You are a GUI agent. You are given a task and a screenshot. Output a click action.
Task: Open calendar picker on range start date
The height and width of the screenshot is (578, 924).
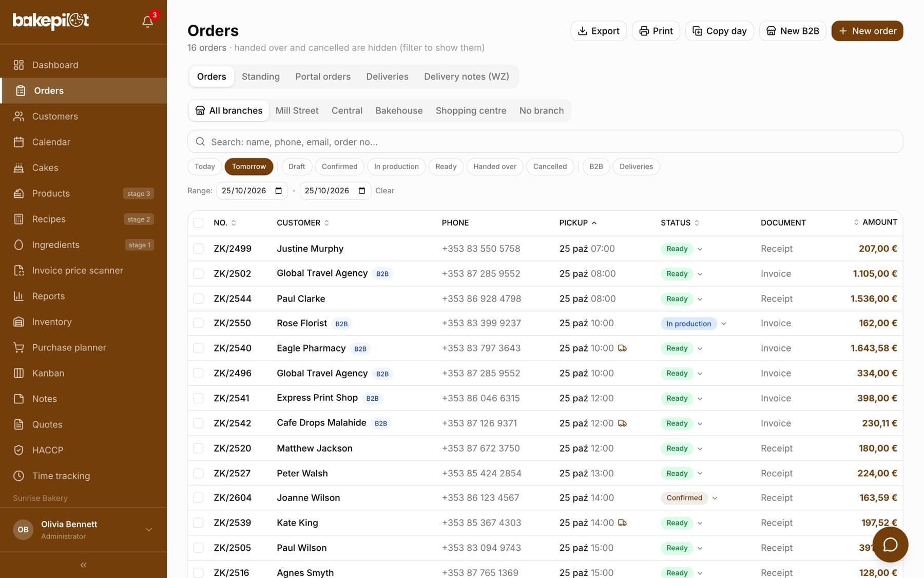[x=278, y=191]
